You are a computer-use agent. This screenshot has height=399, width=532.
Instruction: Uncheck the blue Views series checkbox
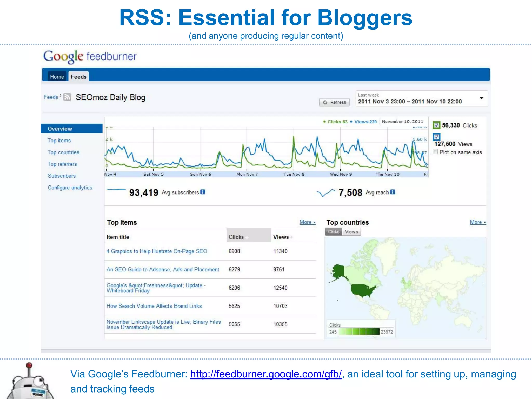[436, 137]
